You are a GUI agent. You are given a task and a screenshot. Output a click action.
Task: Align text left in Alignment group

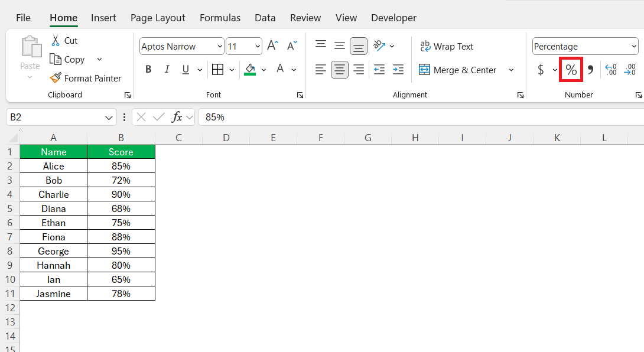(x=321, y=70)
